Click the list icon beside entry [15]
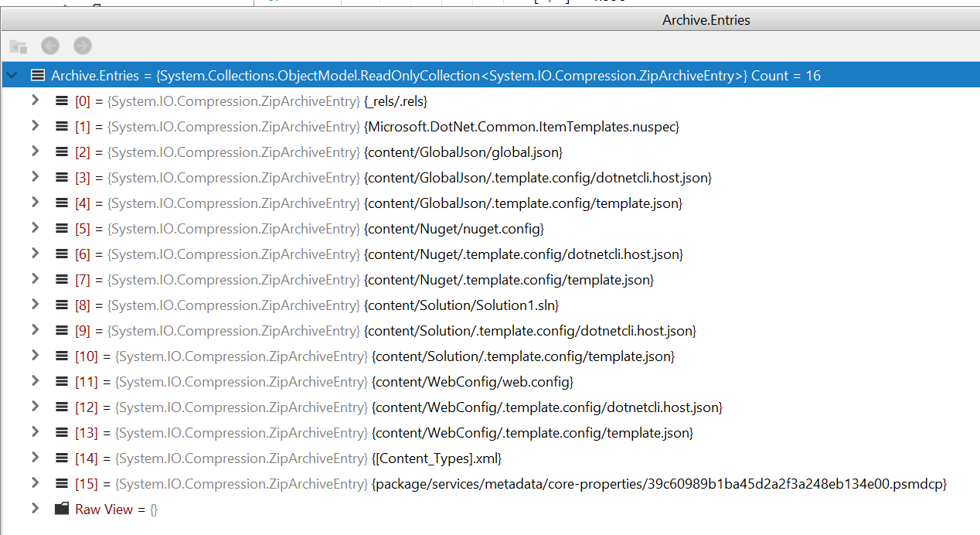This screenshot has width=980, height=535. click(x=63, y=483)
